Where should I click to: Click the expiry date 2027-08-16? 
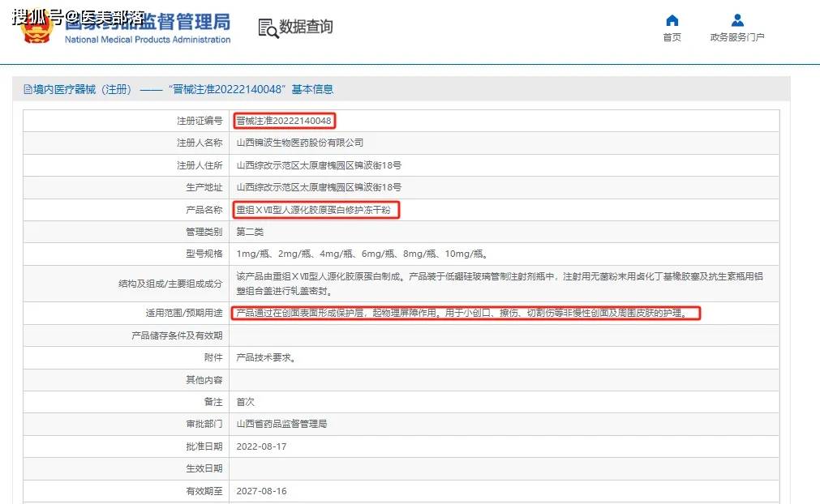click(261, 491)
